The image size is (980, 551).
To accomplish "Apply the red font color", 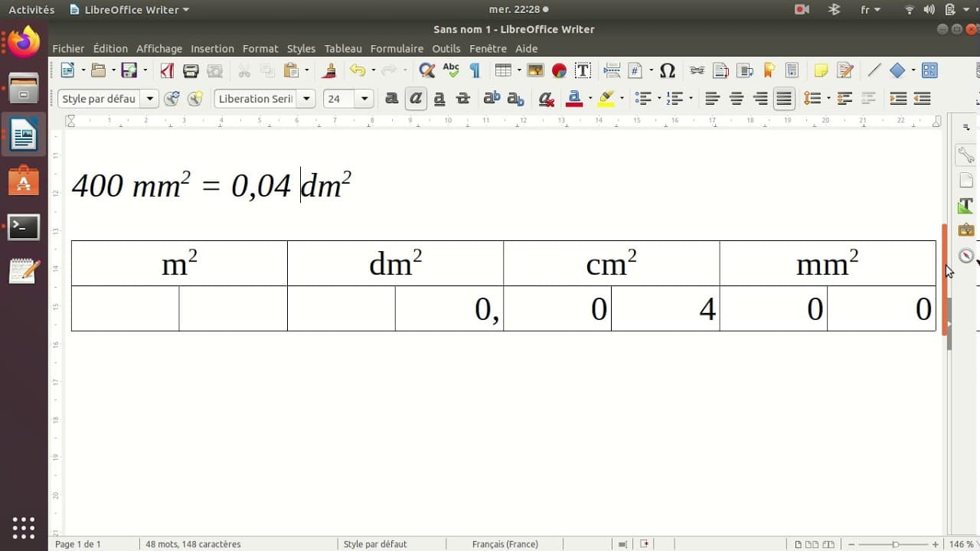I will [x=574, y=99].
